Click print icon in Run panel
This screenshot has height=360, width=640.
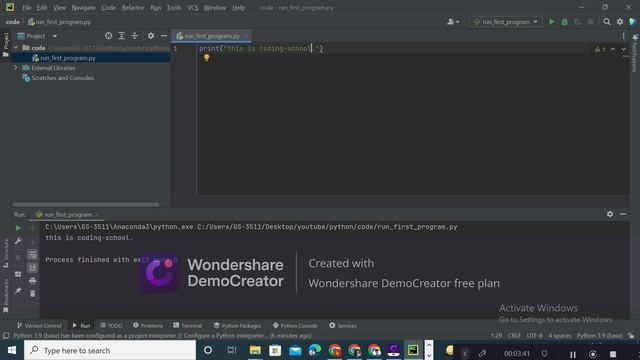coord(33,281)
